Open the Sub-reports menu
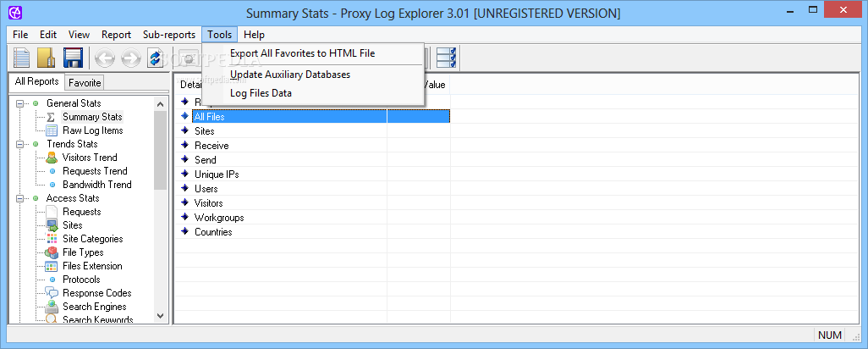Viewport: 868px width, 349px height. [169, 35]
